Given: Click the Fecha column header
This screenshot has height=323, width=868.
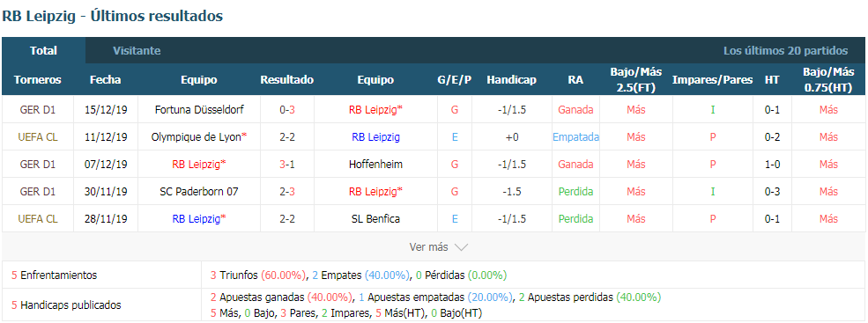Looking at the screenshot, I should pos(105,80).
